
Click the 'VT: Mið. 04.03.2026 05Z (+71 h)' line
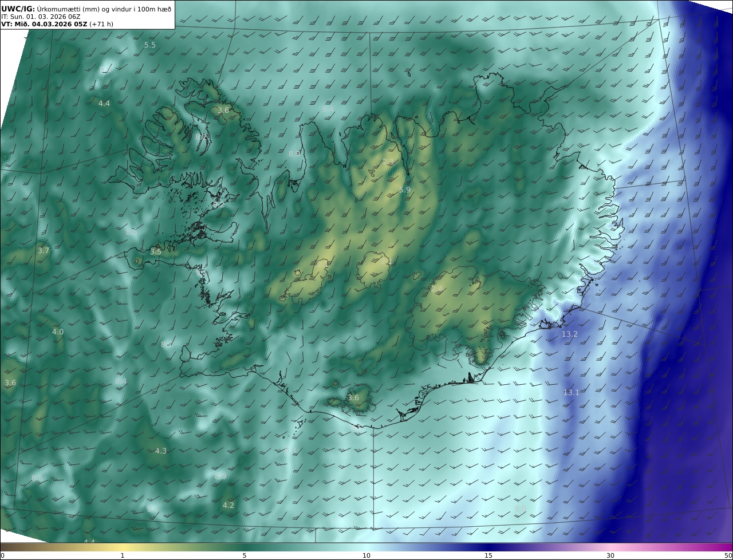(x=57, y=24)
